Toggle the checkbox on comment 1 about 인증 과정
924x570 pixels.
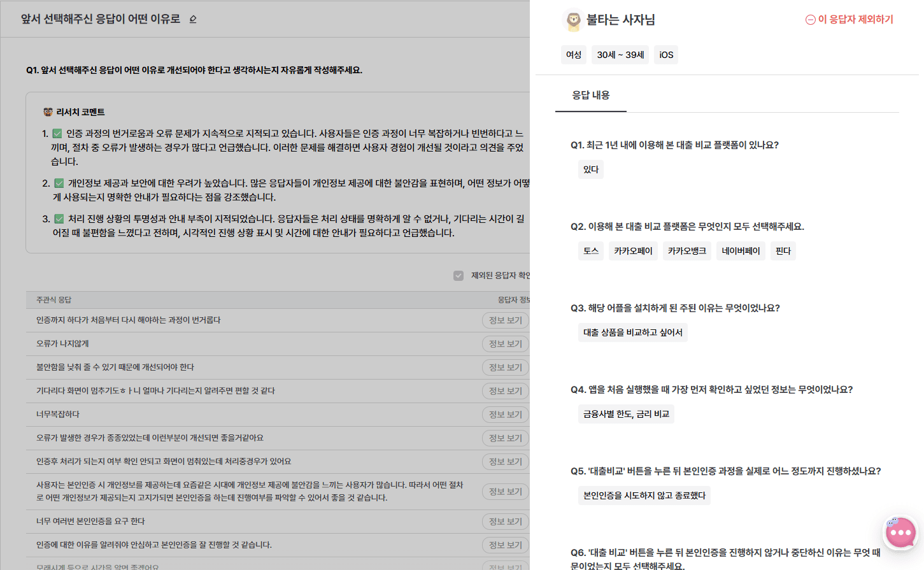[57, 133]
